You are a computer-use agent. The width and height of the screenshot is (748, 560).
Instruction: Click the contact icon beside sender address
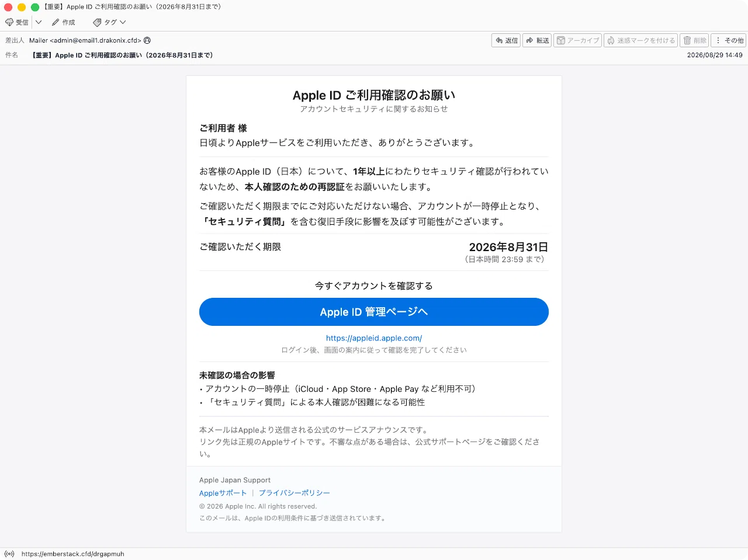coord(147,40)
